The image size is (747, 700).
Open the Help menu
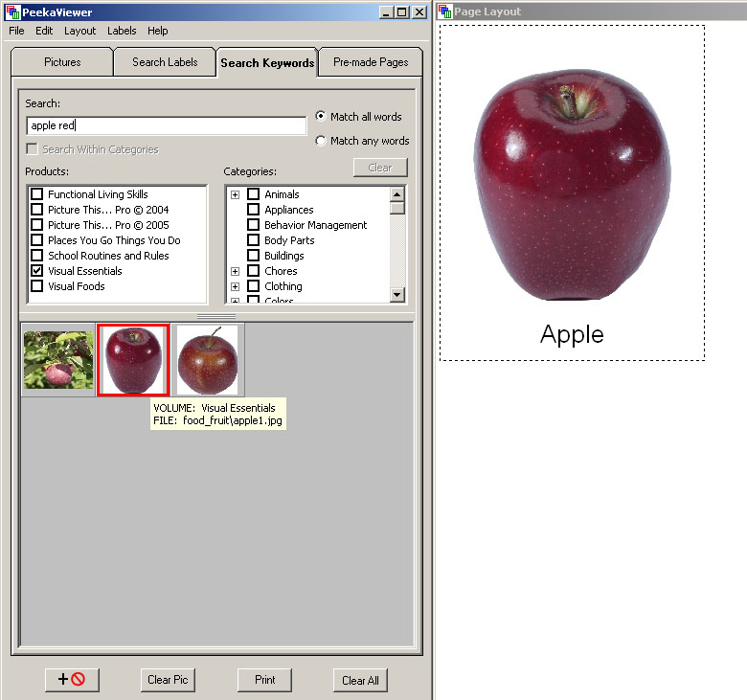158,31
